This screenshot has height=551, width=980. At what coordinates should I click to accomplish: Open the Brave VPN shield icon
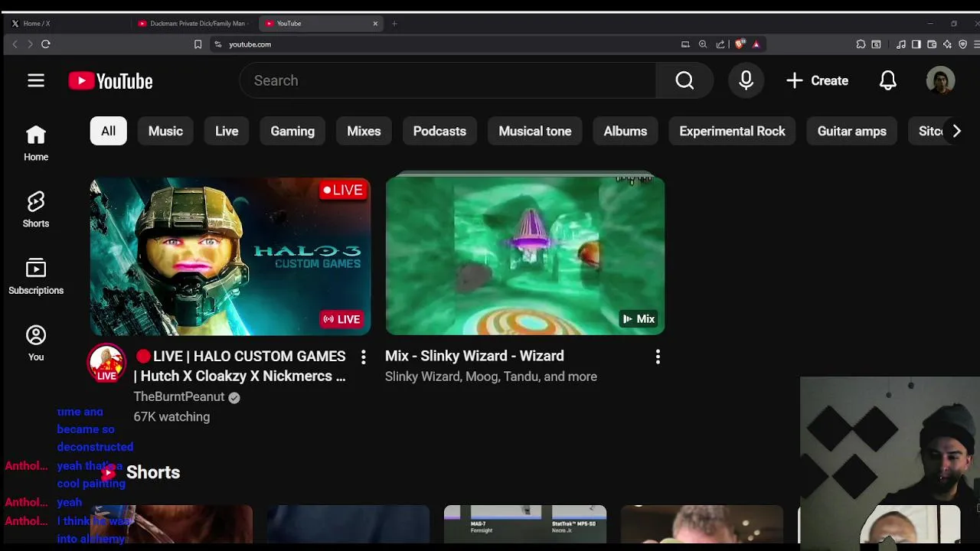pos(962,44)
